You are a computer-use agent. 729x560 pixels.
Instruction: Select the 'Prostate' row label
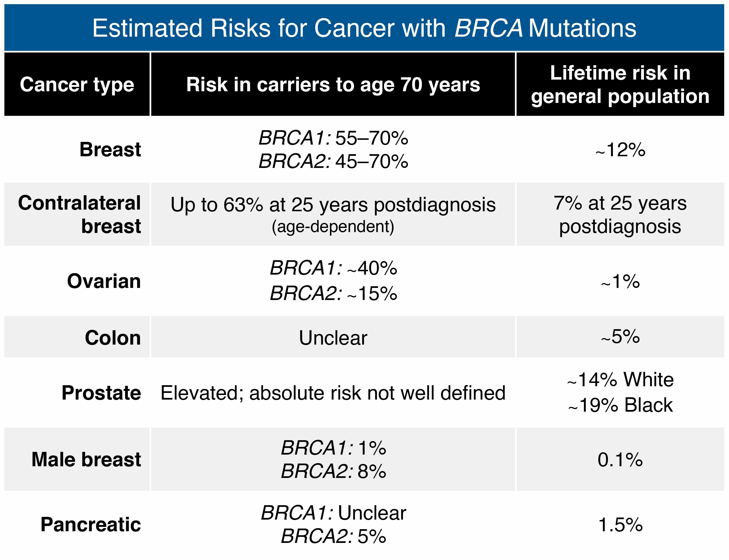(101, 393)
